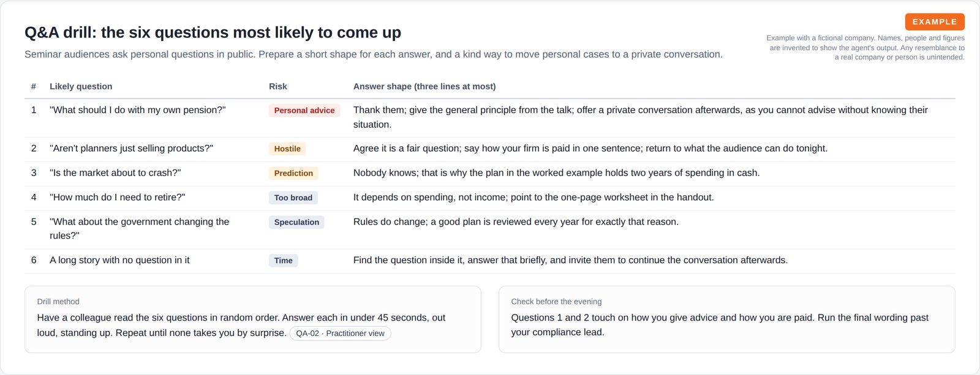Click the government changing the rules question
This screenshot has width=980, height=375.
point(140,228)
